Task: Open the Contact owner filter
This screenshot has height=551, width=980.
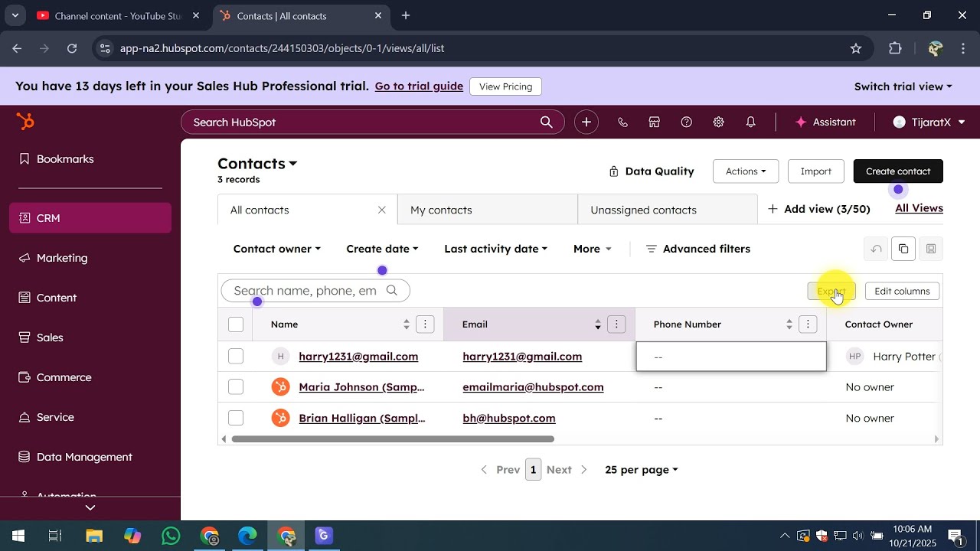Action: (277, 249)
